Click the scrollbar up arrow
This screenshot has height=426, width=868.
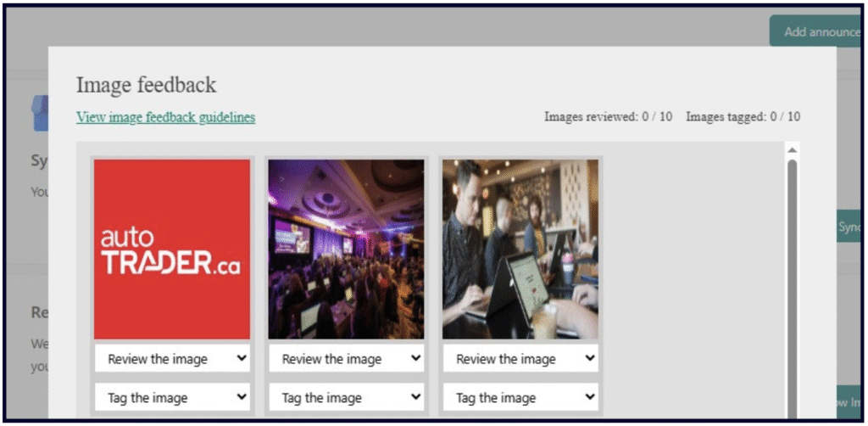pyautogui.click(x=792, y=150)
